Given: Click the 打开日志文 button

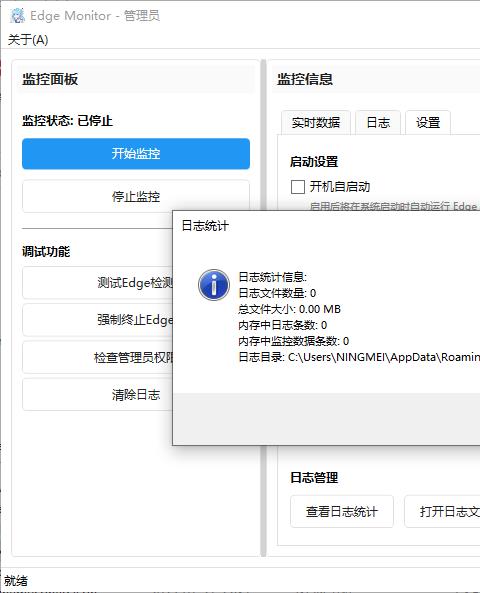Looking at the screenshot, I should [x=443, y=512].
